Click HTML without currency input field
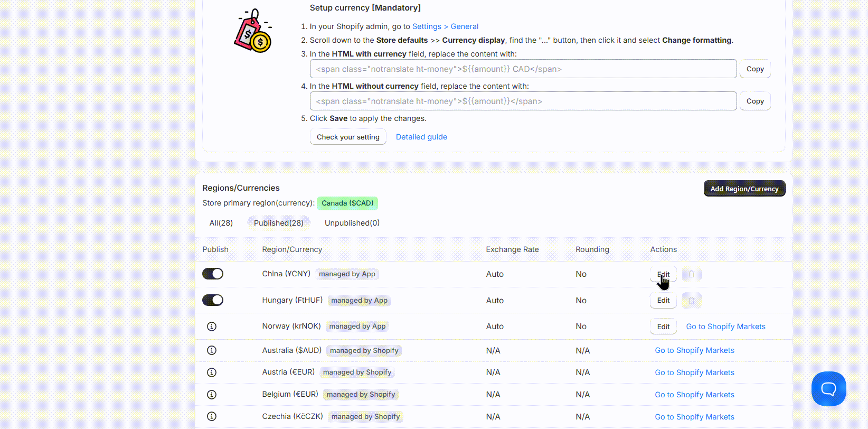The width and height of the screenshot is (868, 429). coord(523,101)
